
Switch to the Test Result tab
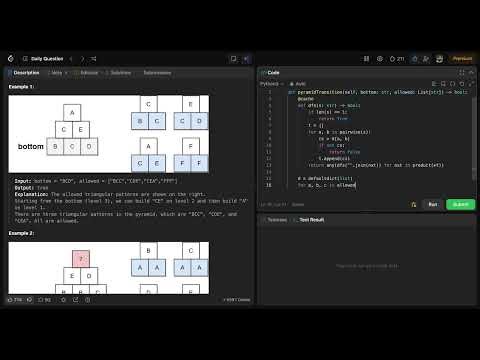(309, 220)
